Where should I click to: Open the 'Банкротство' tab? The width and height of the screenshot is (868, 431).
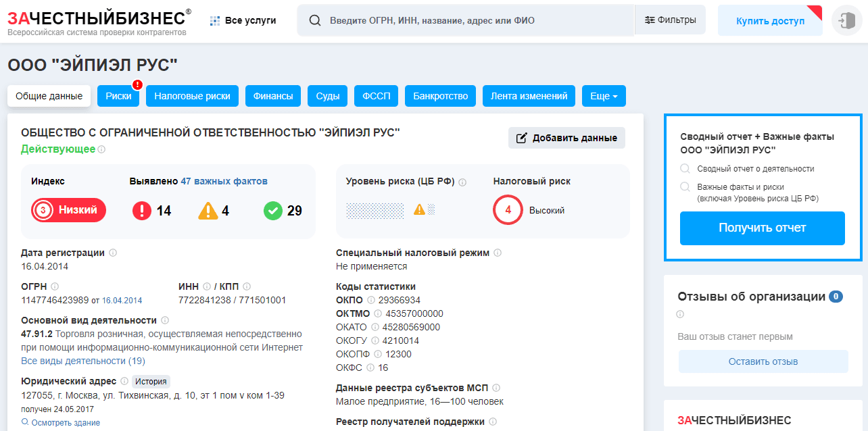tap(440, 96)
